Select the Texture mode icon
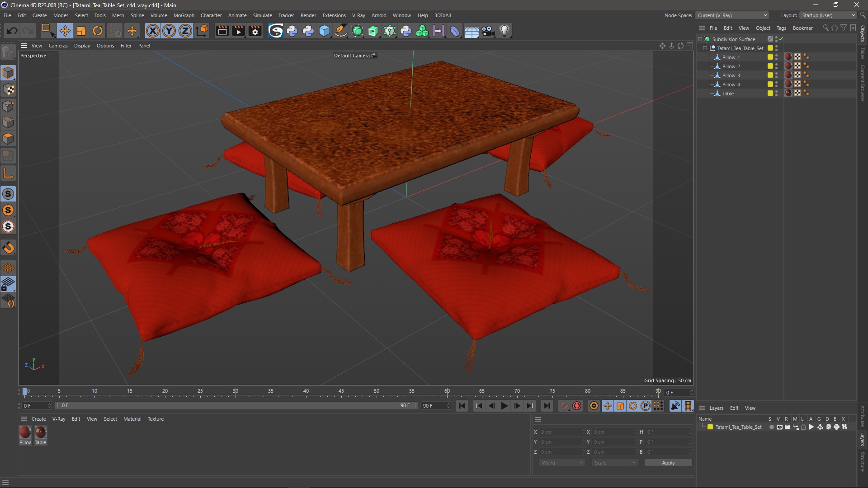This screenshot has height=488, width=868. [8, 89]
